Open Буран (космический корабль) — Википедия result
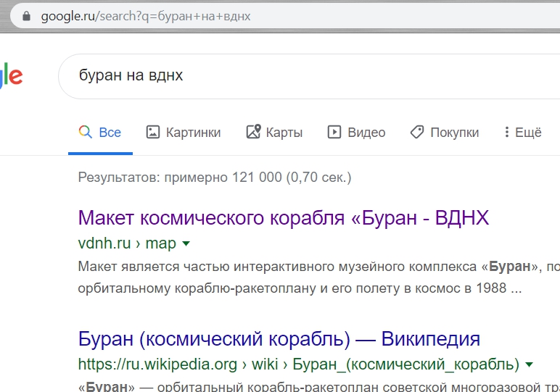560x392 pixels. point(279,338)
